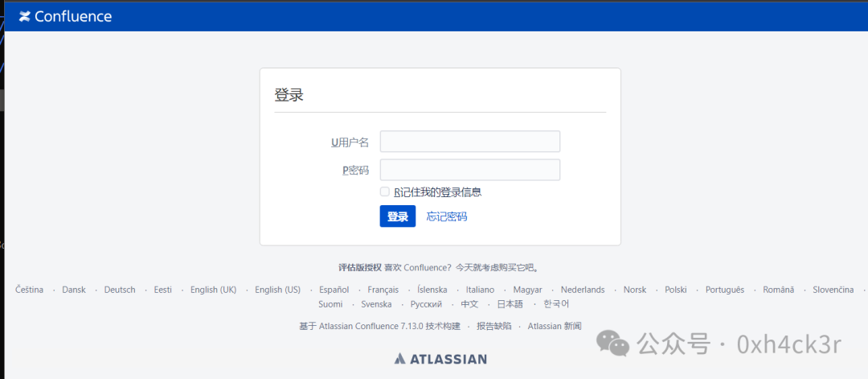Switch language to Română
The width and height of the screenshot is (868, 379).
tap(778, 290)
